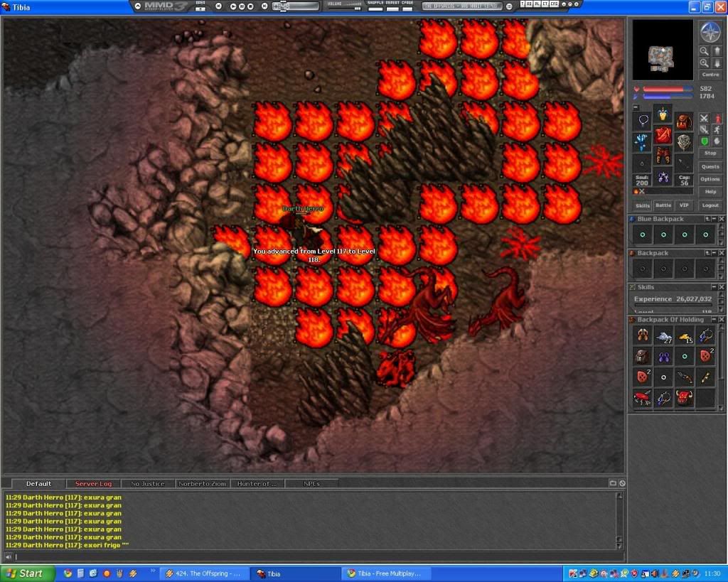Click the chat message input field
Screen dimensions: 728x582
coord(318,556)
